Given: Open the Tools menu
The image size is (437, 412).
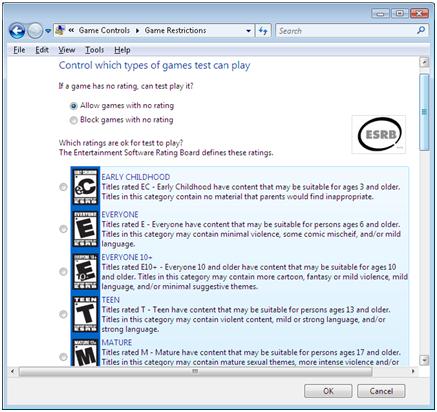Looking at the screenshot, I should click(95, 50).
